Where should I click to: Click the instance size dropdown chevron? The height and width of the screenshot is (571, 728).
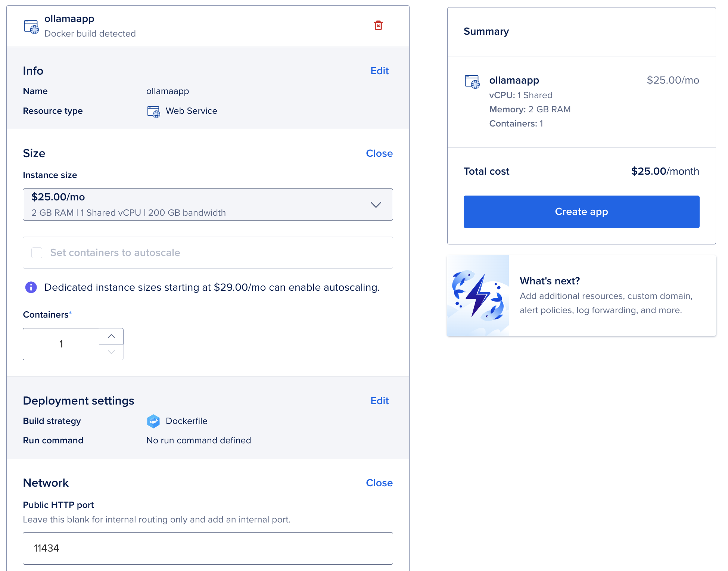click(376, 205)
